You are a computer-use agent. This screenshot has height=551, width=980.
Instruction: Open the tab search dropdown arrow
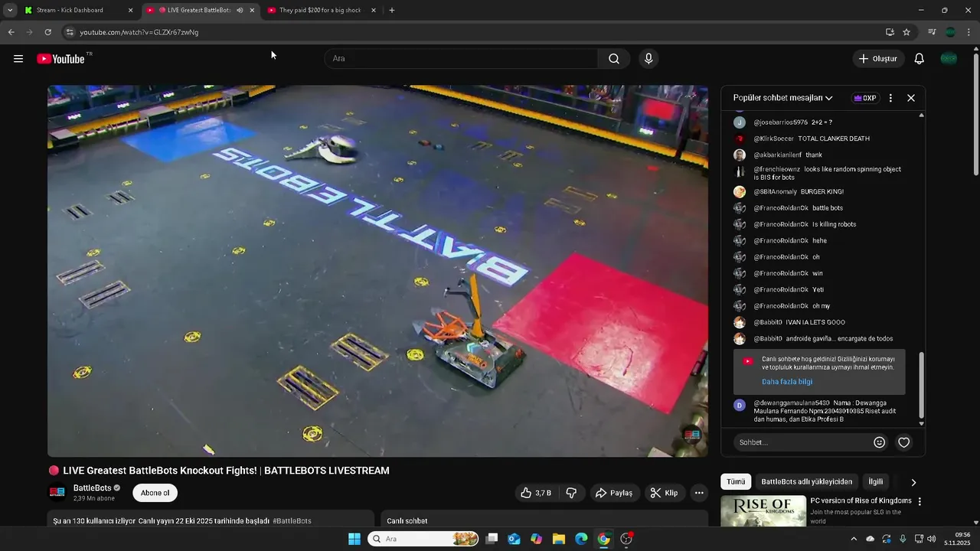pos(10,10)
